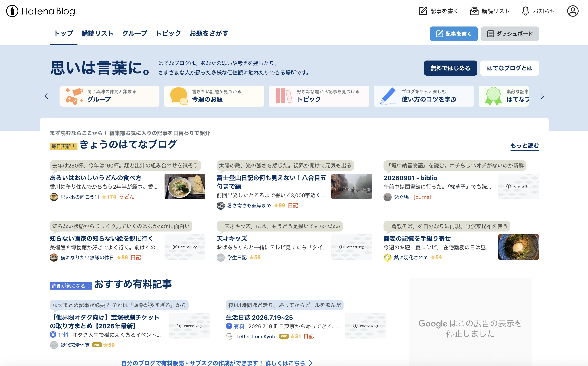The height and width of the screenshot is (366, 588).
Task: Click PRO badge next to Letter from Kyoto
Action: [284, 336]
